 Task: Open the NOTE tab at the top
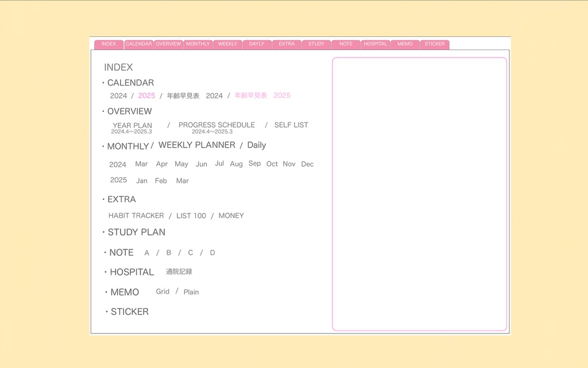(346, 44)
